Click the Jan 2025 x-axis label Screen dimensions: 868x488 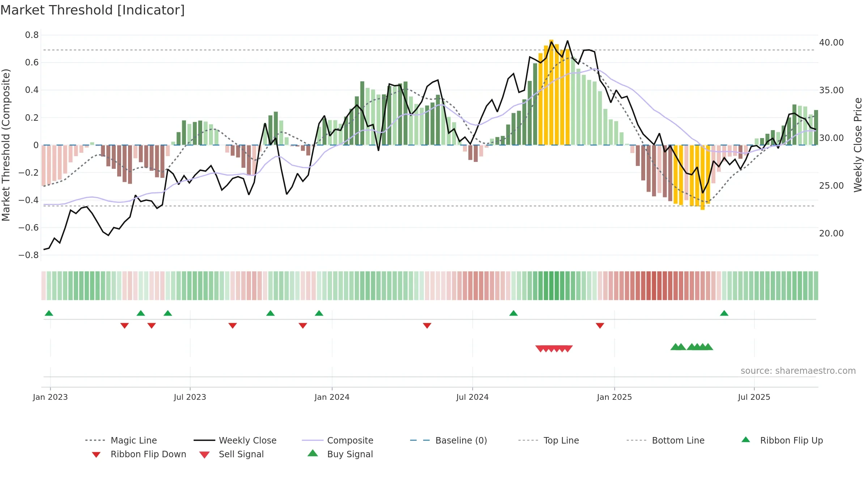pos(614,397)
